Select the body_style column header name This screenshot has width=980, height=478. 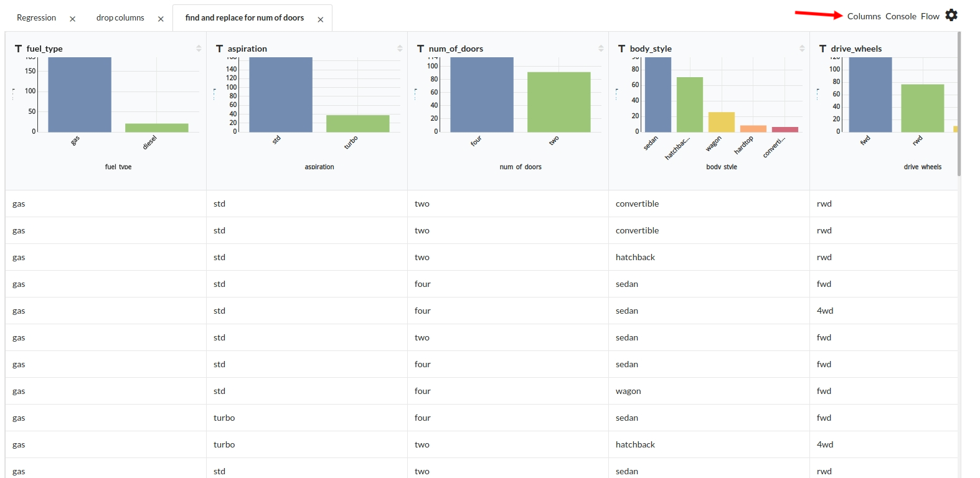pos(651,49)
